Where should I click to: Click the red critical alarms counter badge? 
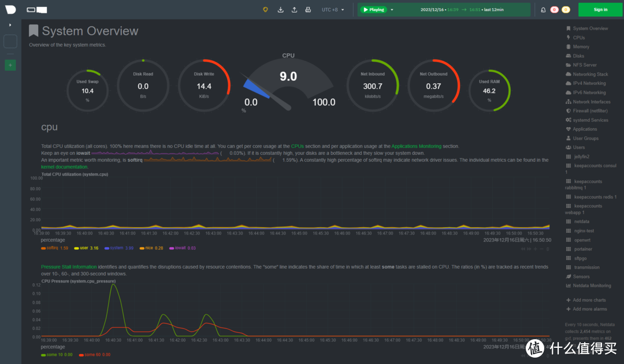[x=554, y=10]
